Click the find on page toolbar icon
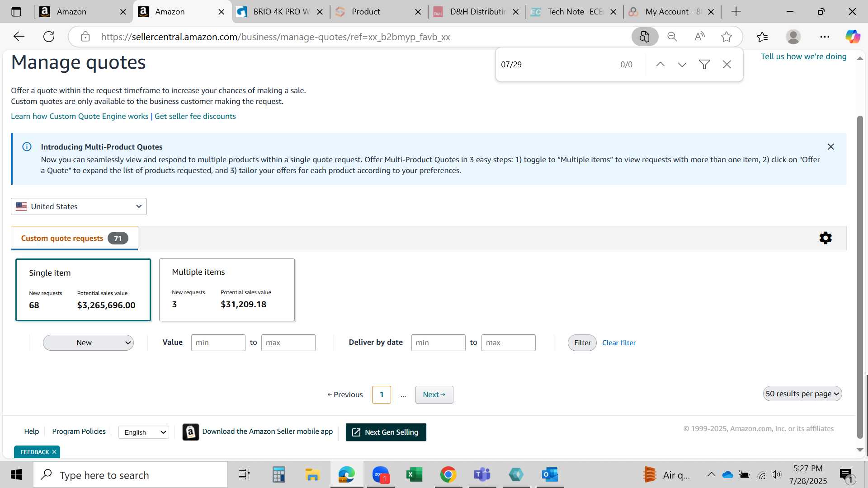868x488 pixels. coord(645,37)
